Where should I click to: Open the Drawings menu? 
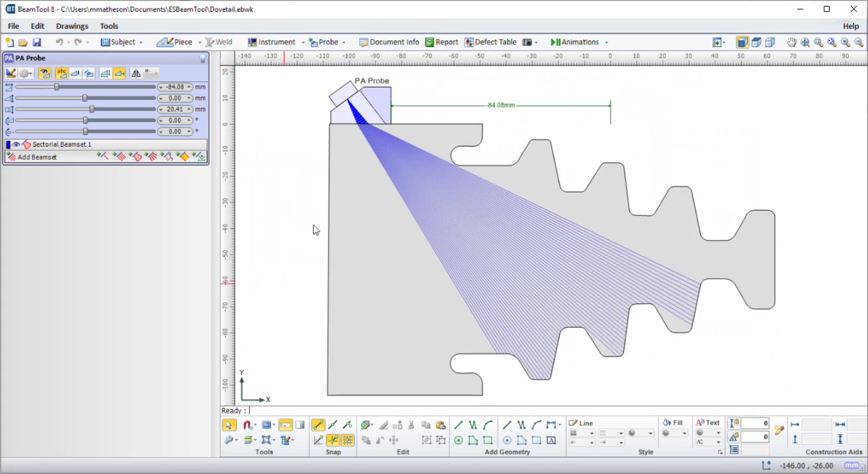pos(72,26)
